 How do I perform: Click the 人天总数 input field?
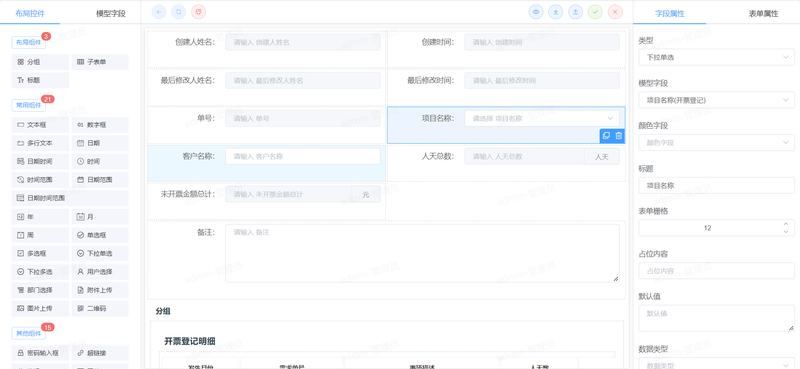pos(524,156)
